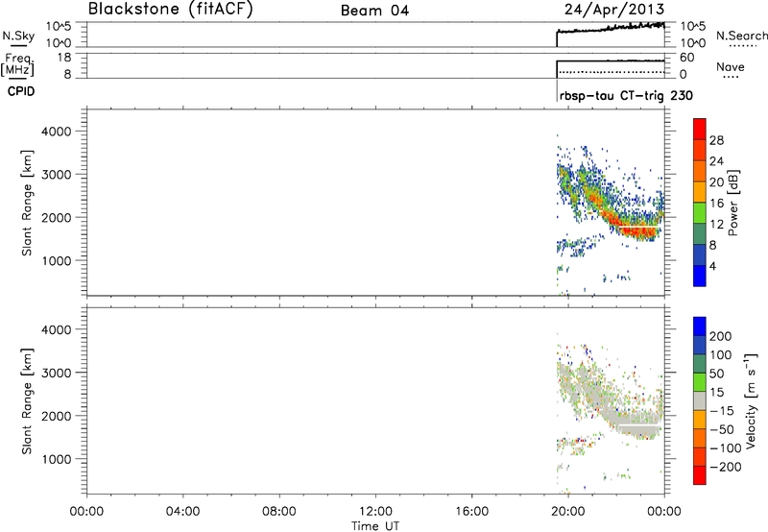Click the velocity panel 'Slant Range [km]' label

(x=27, y=401)
